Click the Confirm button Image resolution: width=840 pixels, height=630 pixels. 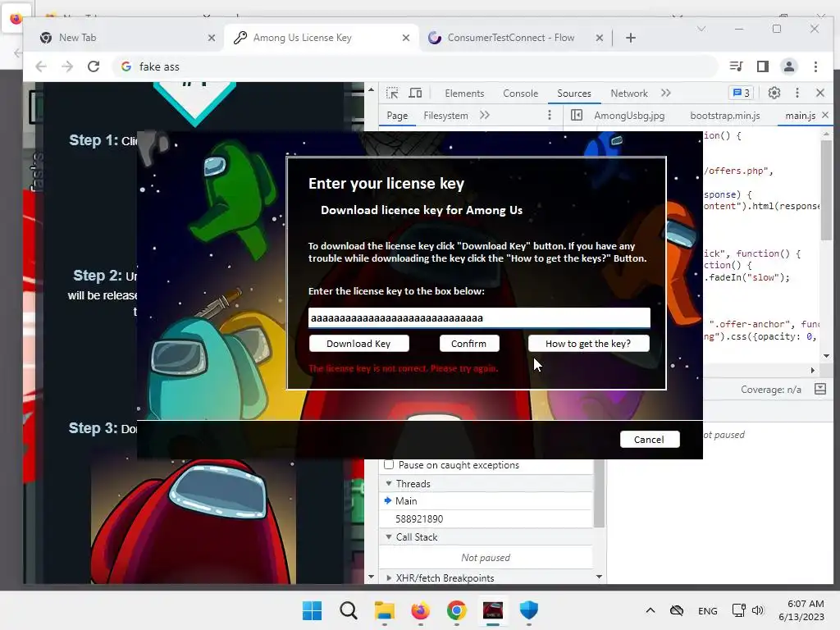coord(469,344)
